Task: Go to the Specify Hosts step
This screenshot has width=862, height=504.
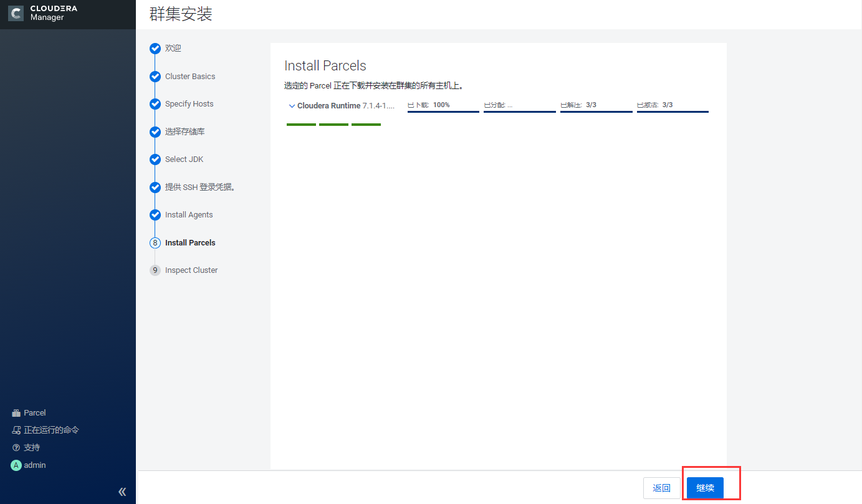Action: 189,104
